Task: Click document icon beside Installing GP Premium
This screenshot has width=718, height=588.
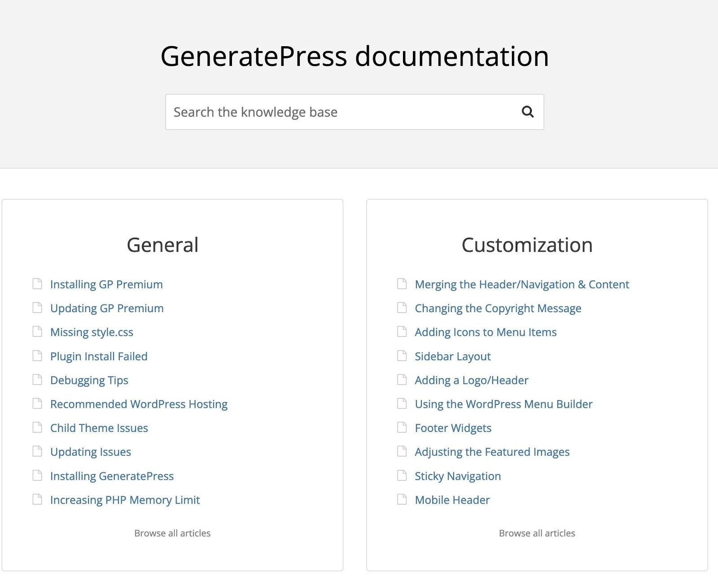Action: pos(37,284)
